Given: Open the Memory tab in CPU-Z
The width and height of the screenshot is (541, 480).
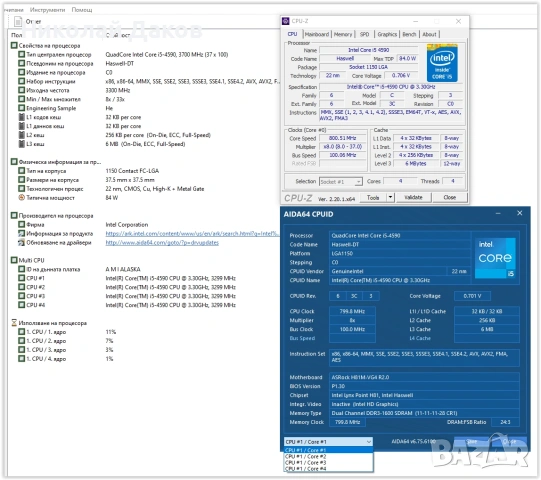Looking at the screenshot, I should [343, 34].
